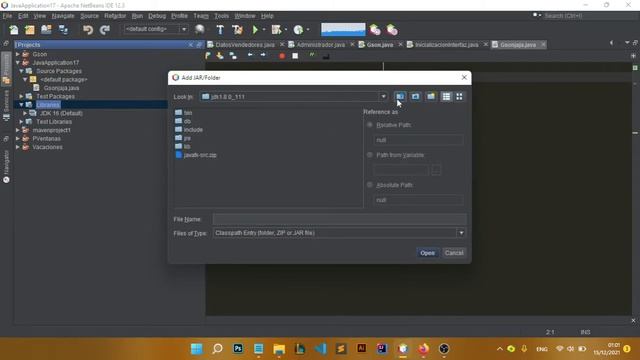The height and width of the screenshot is (360, 640).
Task: Switch to Gson.java editor tab
Action: pos(380,44)
